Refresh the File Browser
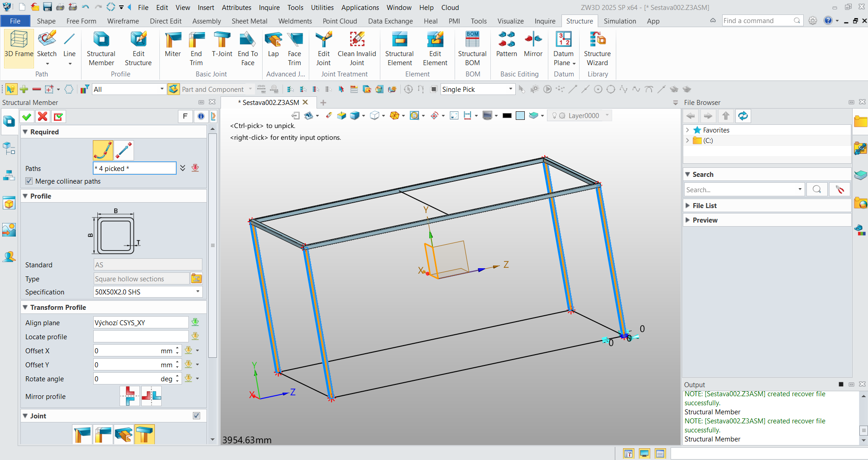868x460 pixels. pos(743,116)
